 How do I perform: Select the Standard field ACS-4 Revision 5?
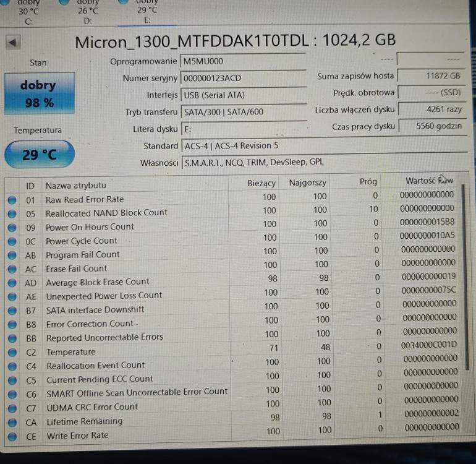(x=324, y=145)
